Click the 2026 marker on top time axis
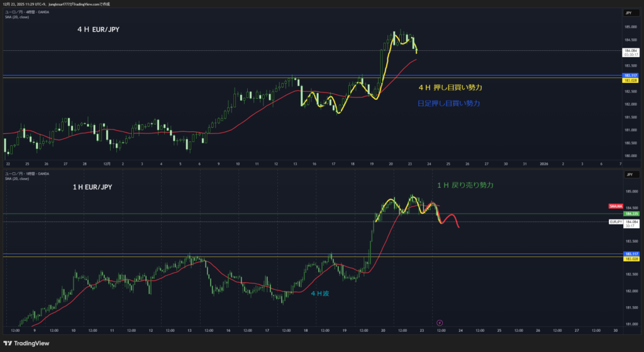This screenshot has width=644, height=352. (544, 163)
